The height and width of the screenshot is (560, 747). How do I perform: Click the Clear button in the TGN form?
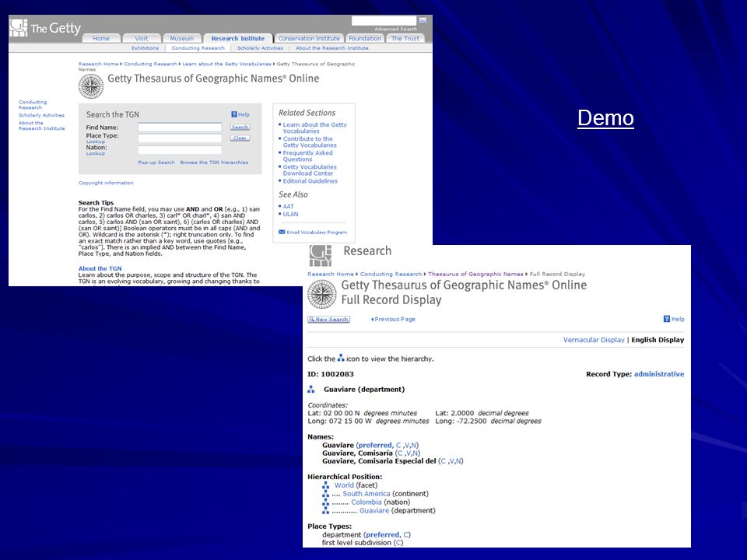(240, 138)
